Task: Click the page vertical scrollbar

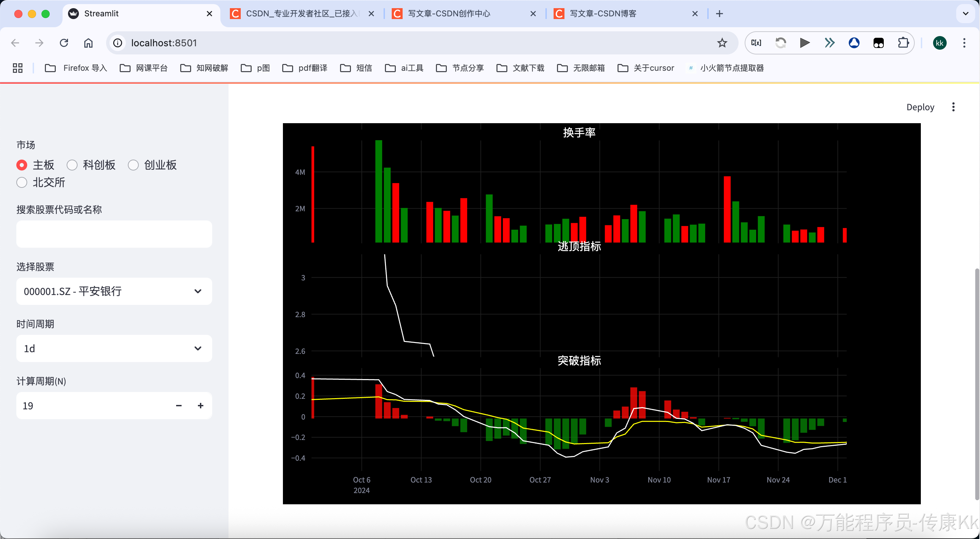Action: 977,385
